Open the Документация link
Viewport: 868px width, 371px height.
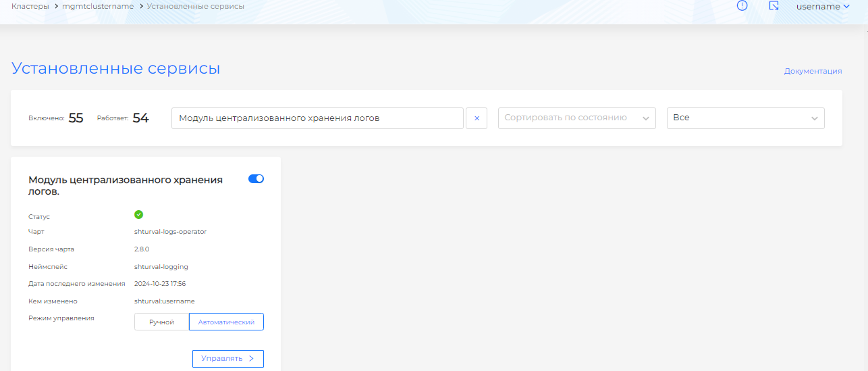tap(813, 71)
